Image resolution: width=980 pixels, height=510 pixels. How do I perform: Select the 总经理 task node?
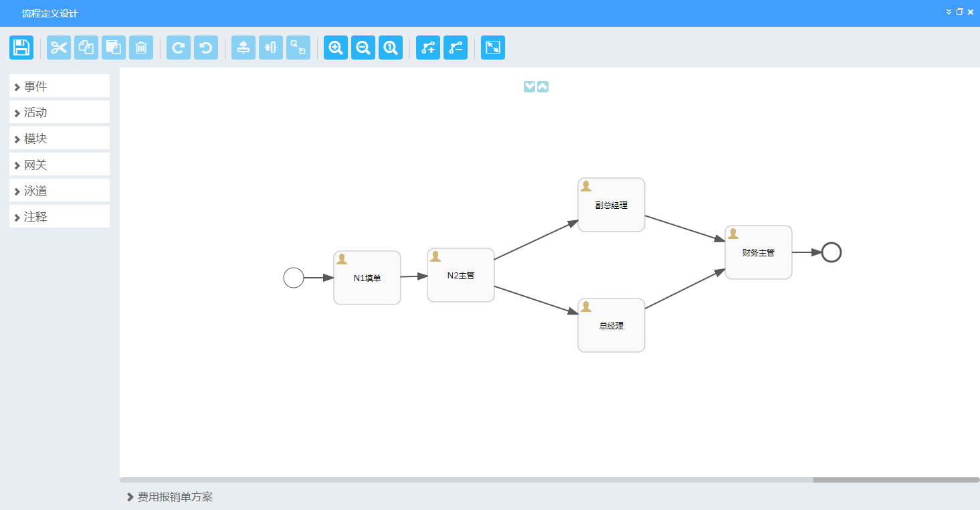(611, 325)
